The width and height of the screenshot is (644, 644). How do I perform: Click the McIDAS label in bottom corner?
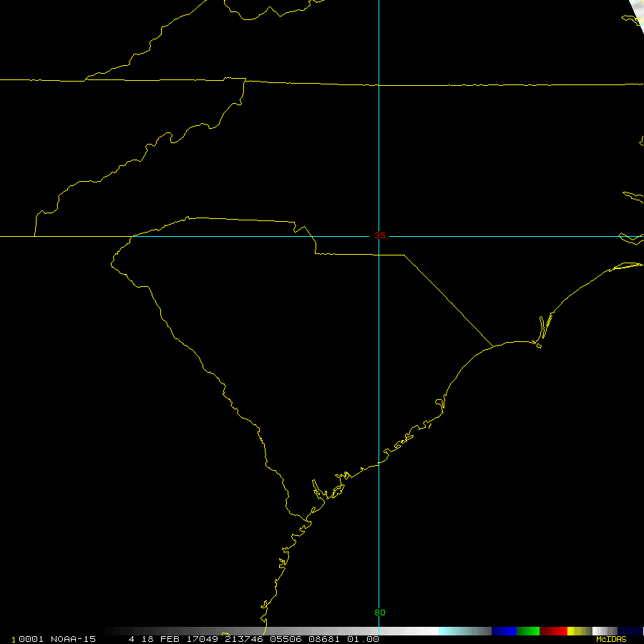(610, 639)
